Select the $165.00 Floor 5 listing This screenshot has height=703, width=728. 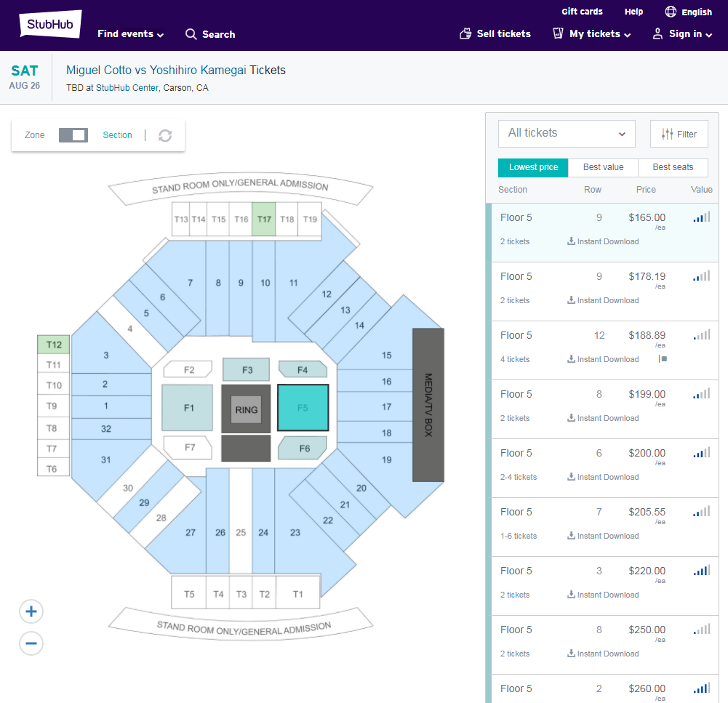604,233
